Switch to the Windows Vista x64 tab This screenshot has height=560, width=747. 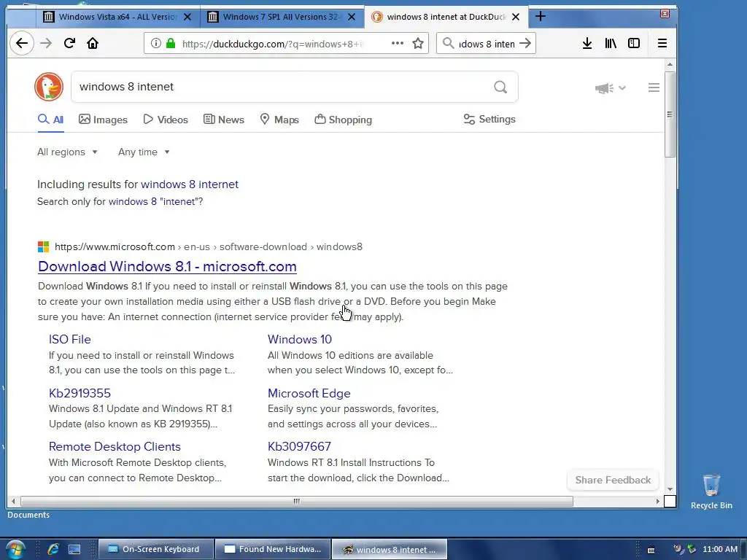click(117, 17)
